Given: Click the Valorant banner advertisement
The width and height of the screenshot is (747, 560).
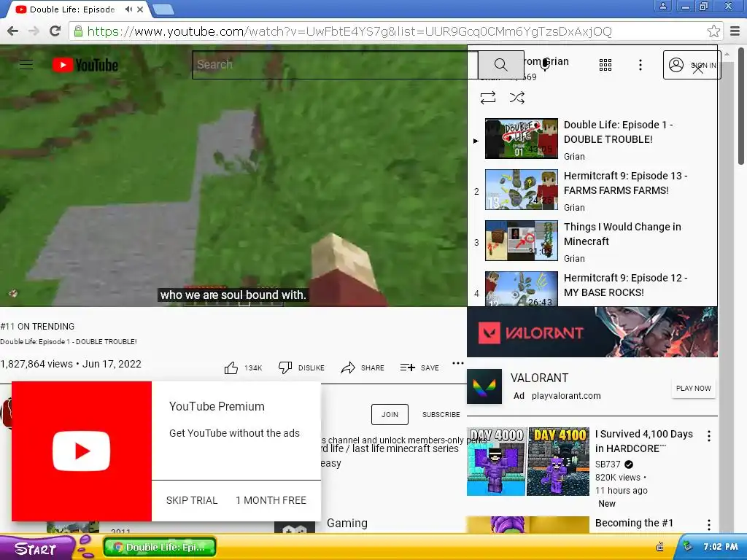Looking at the screenshot, I should 592,332.
